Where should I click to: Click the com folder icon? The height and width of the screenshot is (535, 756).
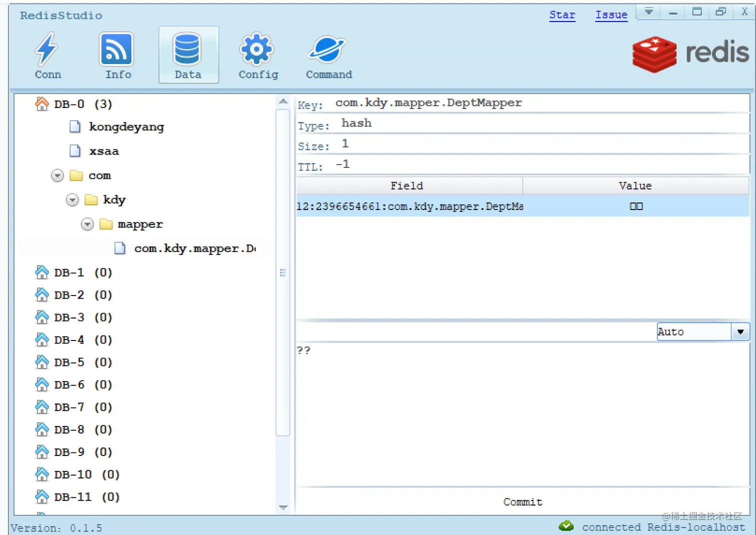(76, 175)
